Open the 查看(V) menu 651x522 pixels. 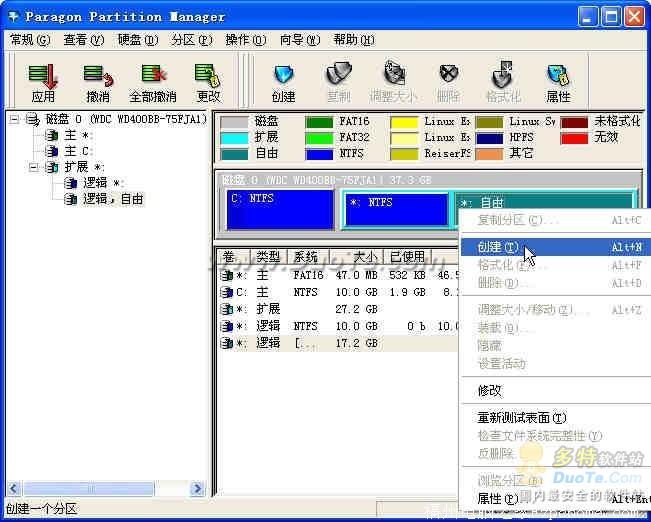click(x=83, y=40)
